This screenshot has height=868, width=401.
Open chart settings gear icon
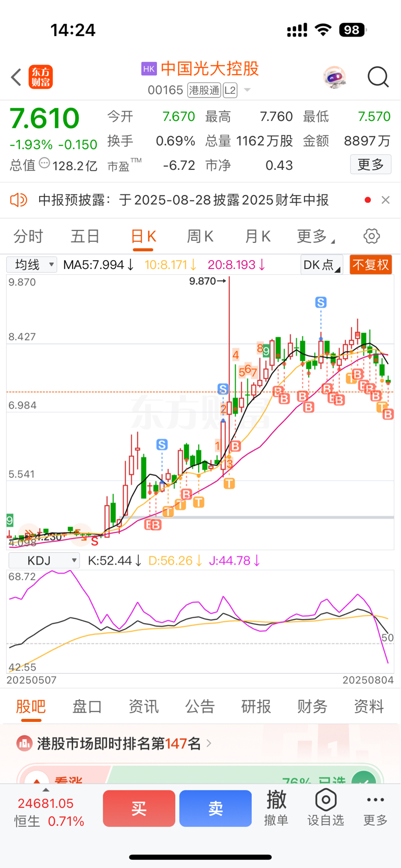[x=371, y=236]
